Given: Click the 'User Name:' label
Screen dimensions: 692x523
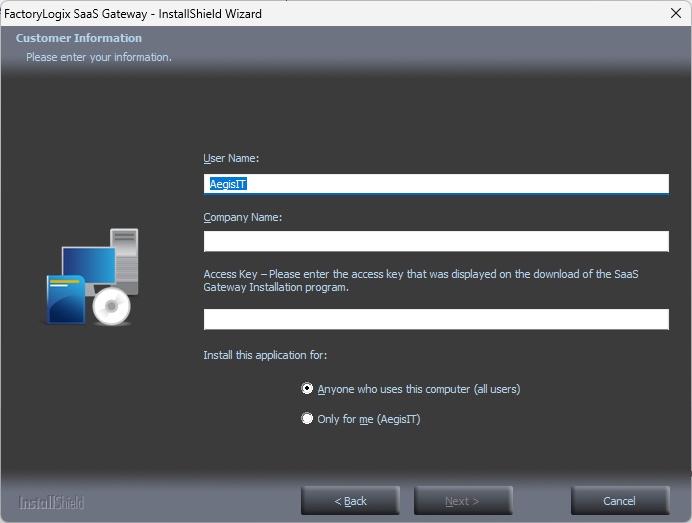Looking at the screenshot, I should point(231,158).
